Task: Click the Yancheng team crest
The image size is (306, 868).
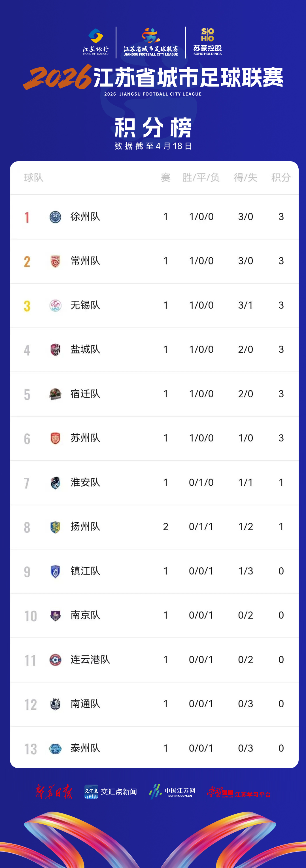Action: point(55,350)
